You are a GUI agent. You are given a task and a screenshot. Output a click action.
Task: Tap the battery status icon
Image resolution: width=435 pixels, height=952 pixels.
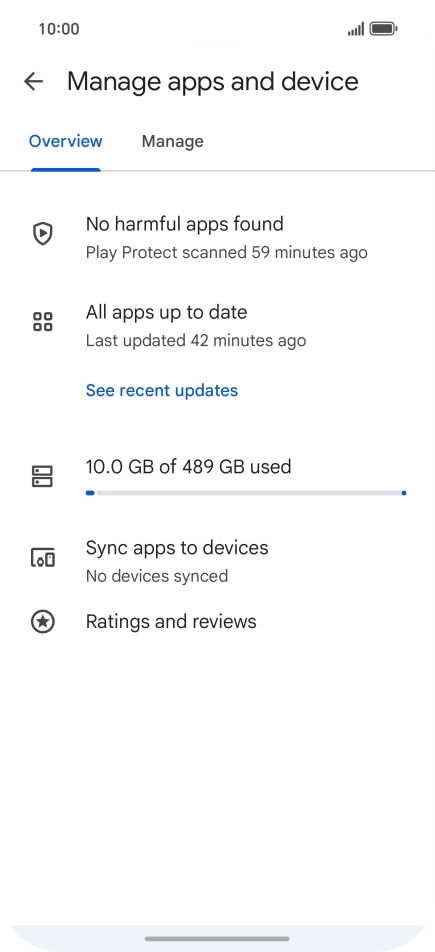point(383,29)
